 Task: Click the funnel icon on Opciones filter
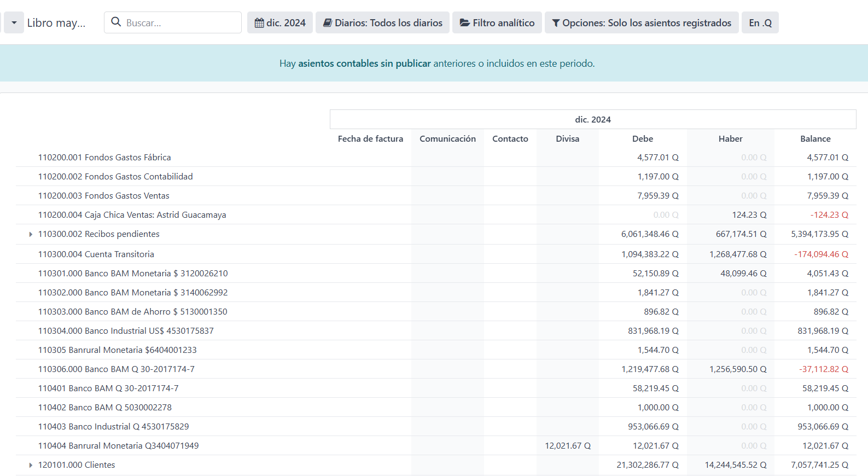click(556, 23)
